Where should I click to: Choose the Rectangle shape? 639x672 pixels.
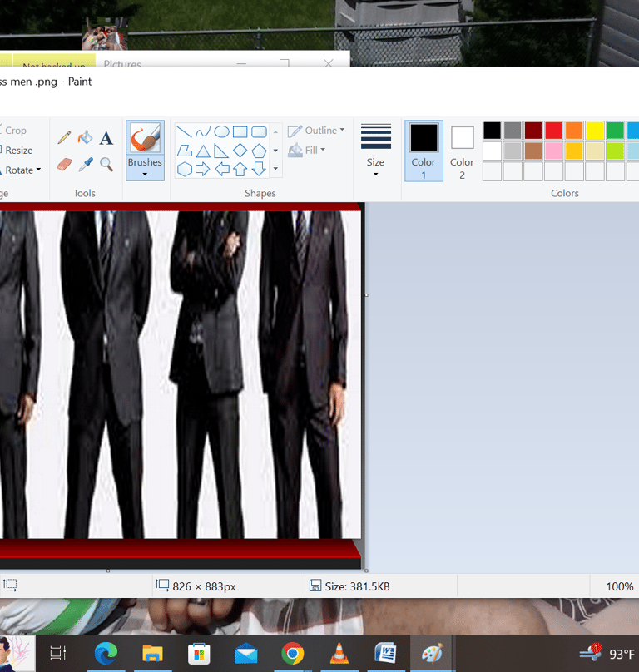click(x=240, y=132)
